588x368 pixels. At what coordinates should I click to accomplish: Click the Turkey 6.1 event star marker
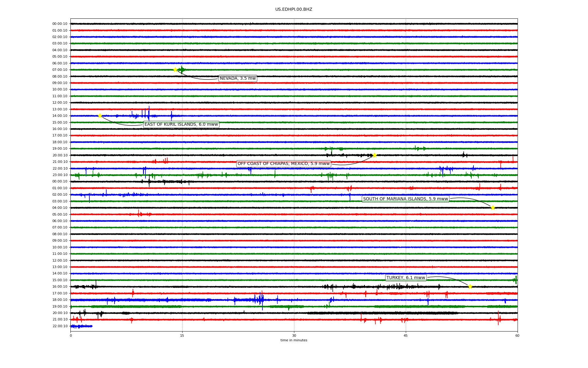point(470,286)
